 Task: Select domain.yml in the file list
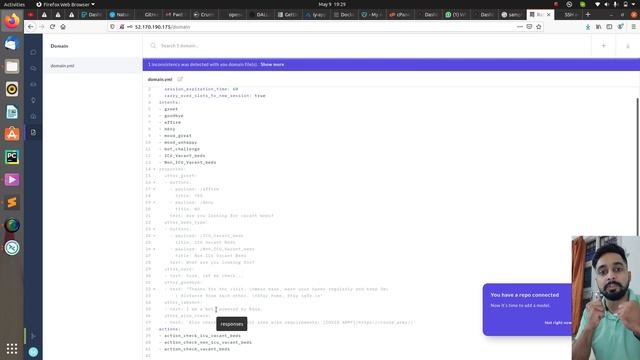pos(93,66)
